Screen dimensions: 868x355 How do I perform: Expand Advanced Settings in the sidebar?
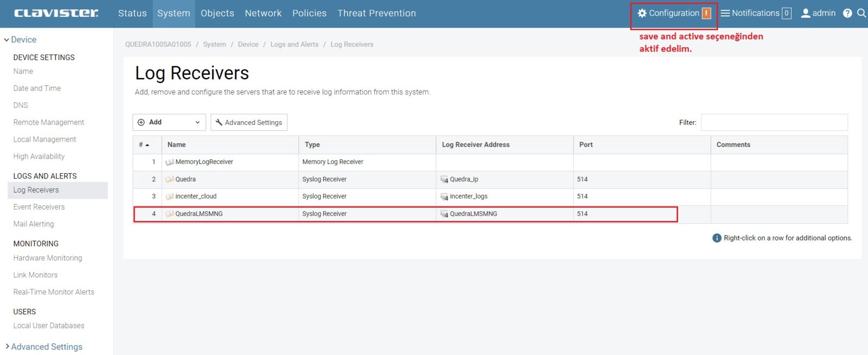7,346
